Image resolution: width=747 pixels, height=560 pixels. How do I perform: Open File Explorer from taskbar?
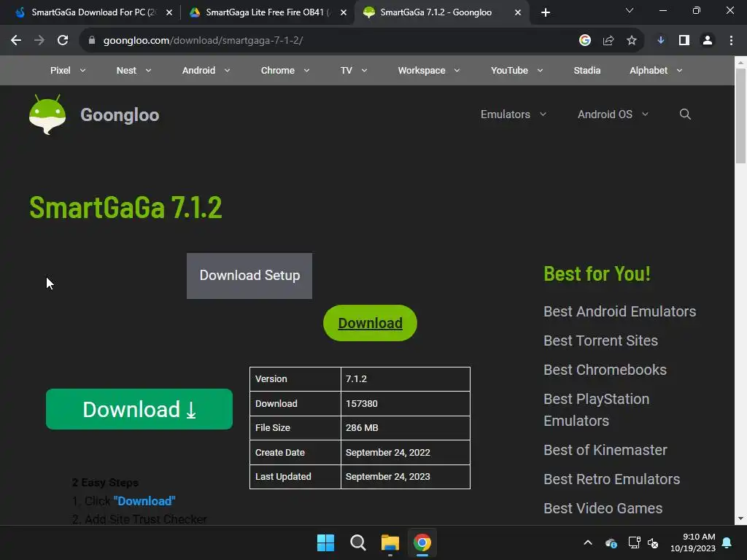[390, 542]
